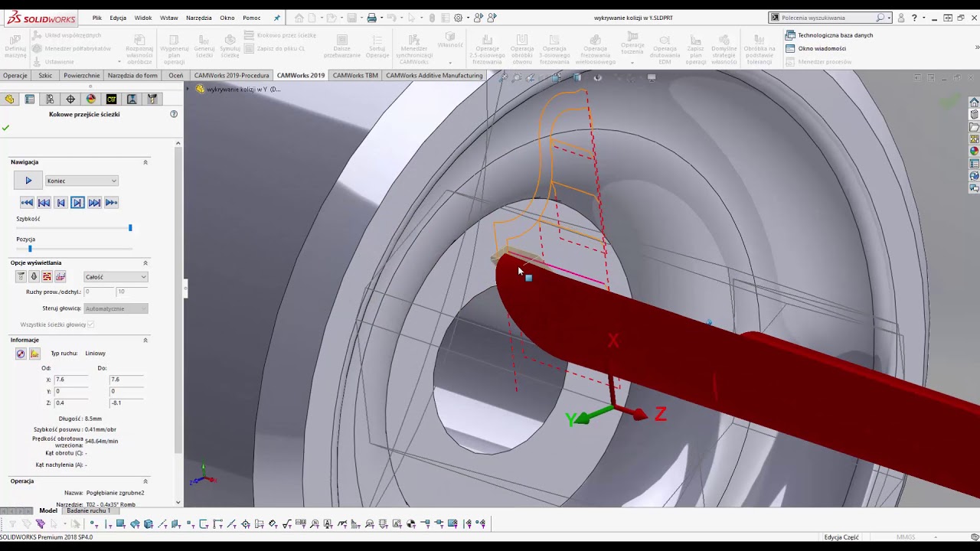Viewport: 980px width, 551px height.
Task: Jump to the toolpath start with the rewind-to-start button
Action: [27, 203]
